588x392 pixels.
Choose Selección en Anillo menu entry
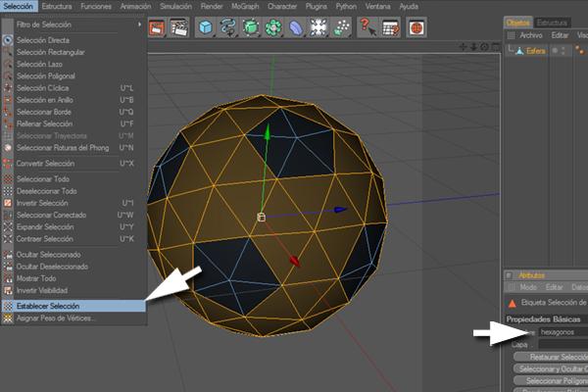point(73,100)
